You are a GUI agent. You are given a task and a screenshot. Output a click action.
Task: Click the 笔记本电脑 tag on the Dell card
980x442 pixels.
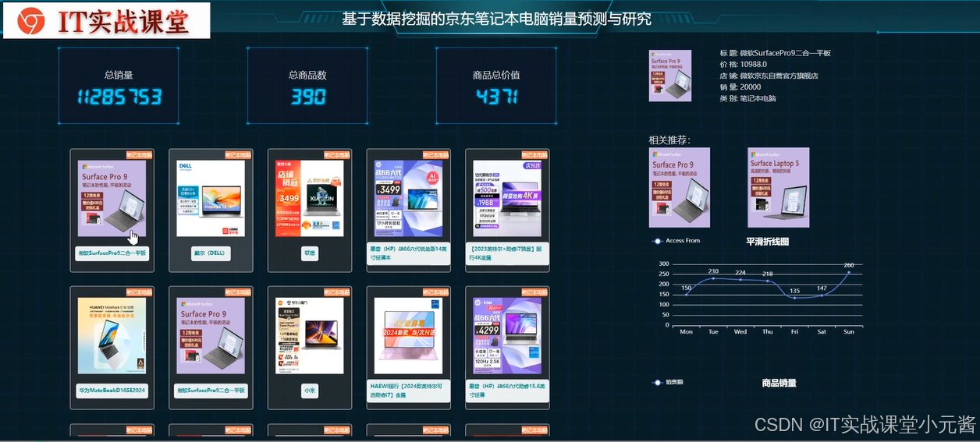pyautogui.click(x=239, y=155)
